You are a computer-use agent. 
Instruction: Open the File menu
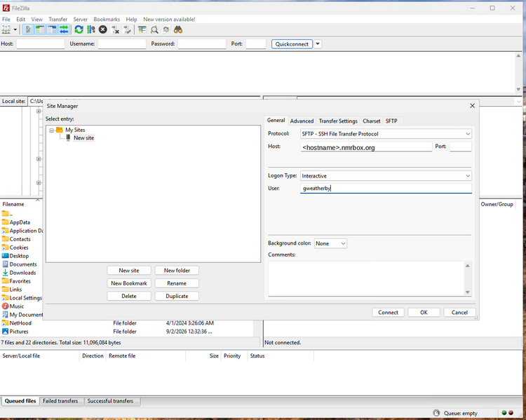[6, 19]
